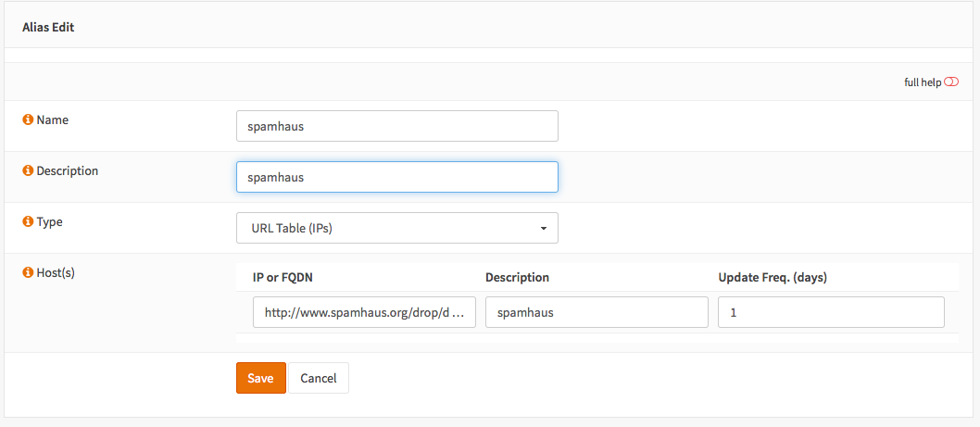Click the Description column header in Host(s) table
This screenshot has width=980, height=427.
517,278
